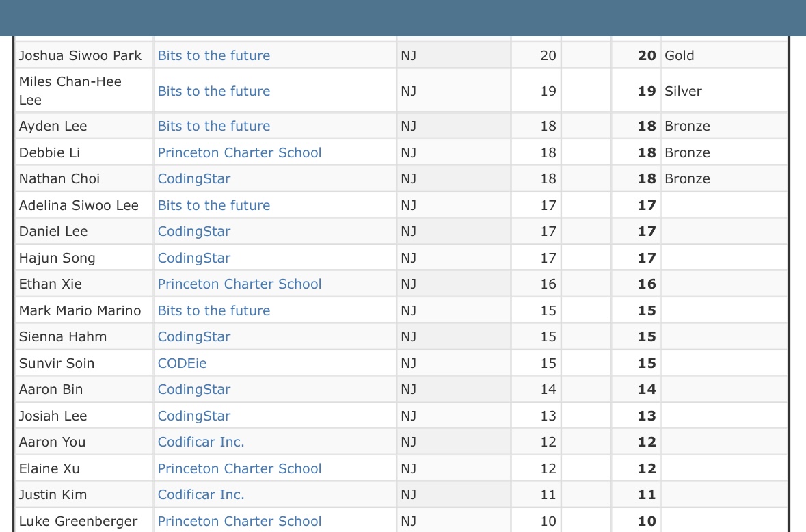Click CodingStar link in Nathan Choi's row

[194, 178]
